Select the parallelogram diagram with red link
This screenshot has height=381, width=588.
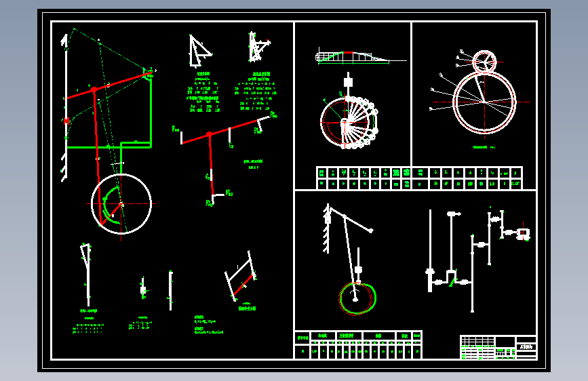240,276
